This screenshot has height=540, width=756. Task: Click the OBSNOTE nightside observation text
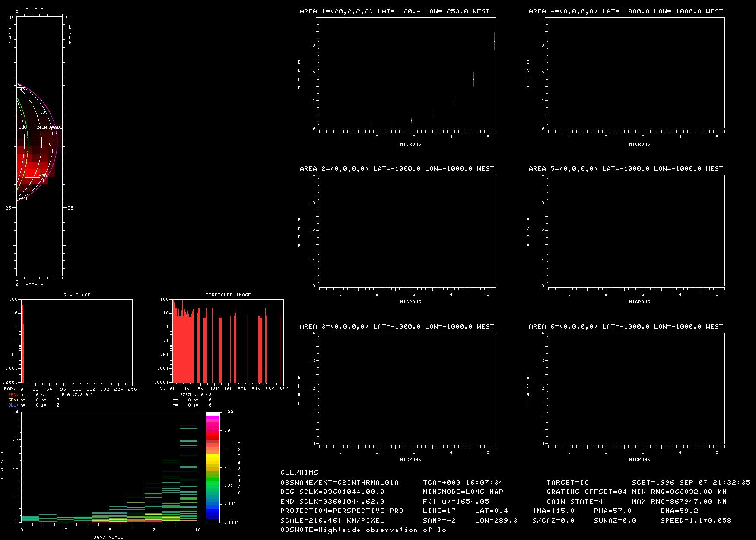pyautogui.click(x=363, y=530)
